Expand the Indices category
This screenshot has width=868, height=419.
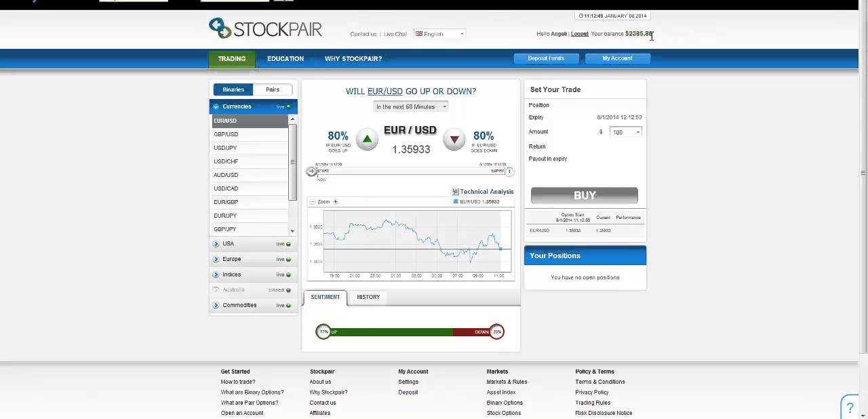pyautogui.click(x=254, y=275)
